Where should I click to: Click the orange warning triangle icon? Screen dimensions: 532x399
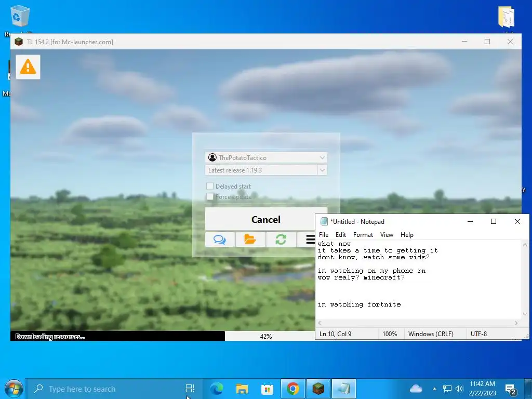[x=28, y=67]
